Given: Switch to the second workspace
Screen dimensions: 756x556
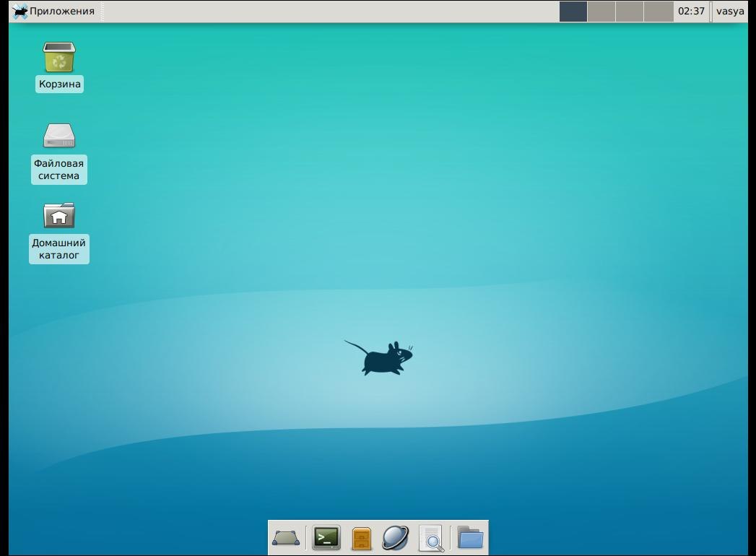Looking at the screenshot, I should [x=601, y=11].
